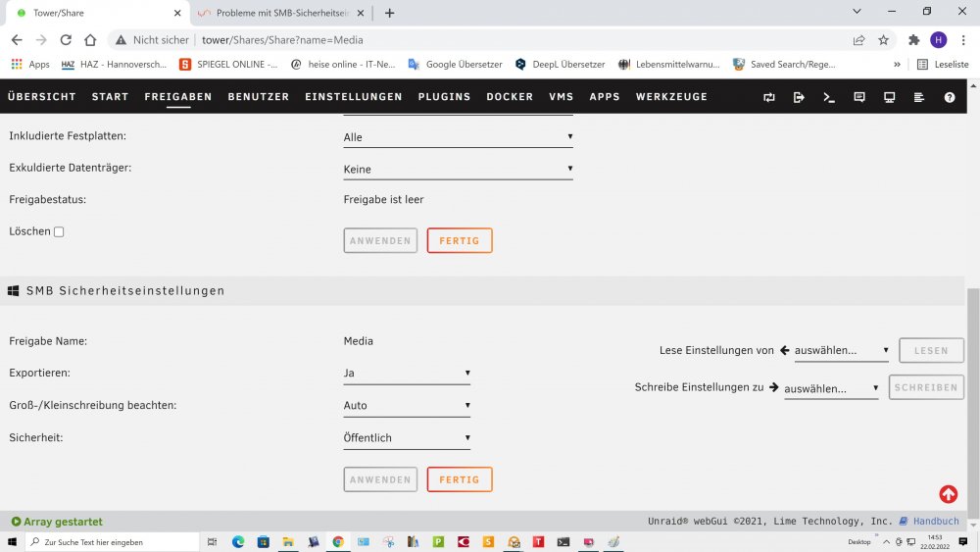This screenshot has width=980, height=552.
Task: Open the WERKZEUGE menu
Action: coord(671,97)
